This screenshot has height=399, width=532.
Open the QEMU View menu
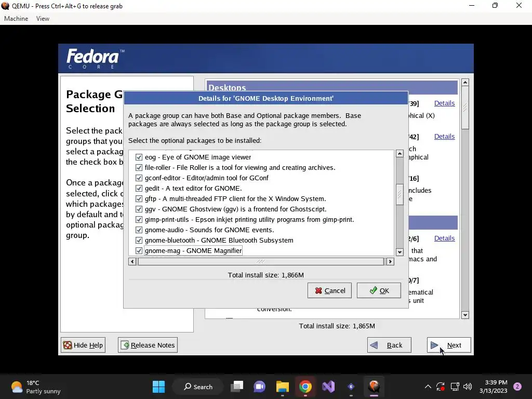pyautogui.click(x=43, y=19)
